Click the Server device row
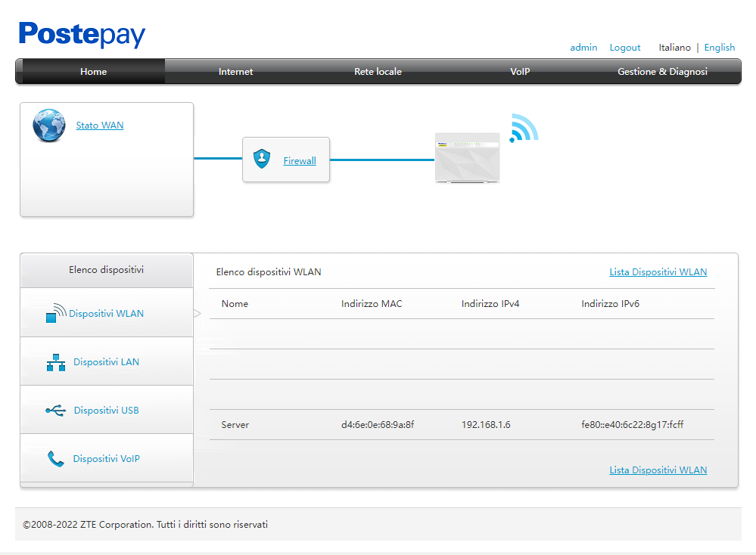Image resolution: width=756 pixels, height=555 pixels. point(462,425)
